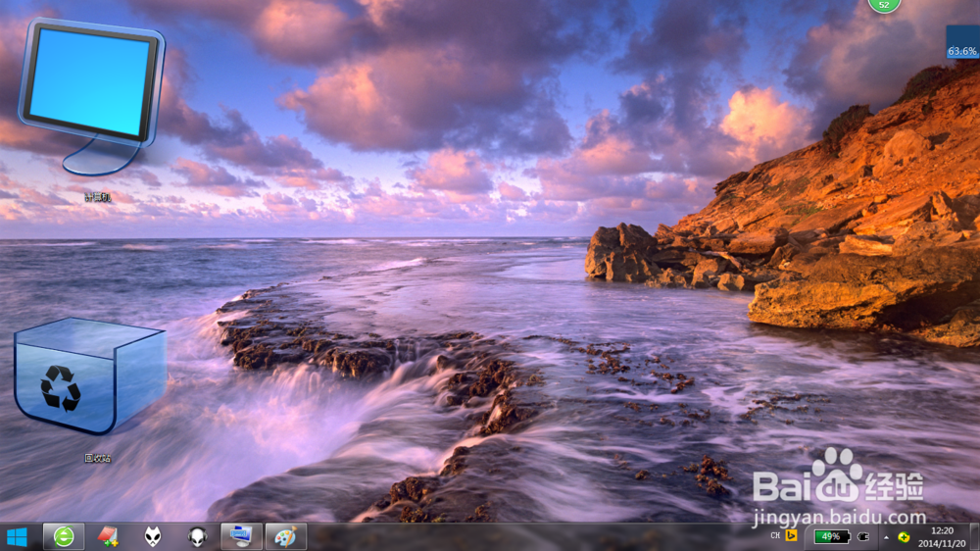Screen dimensions: 980x551
Task: Open the Windows Start button
Action: 18,536
